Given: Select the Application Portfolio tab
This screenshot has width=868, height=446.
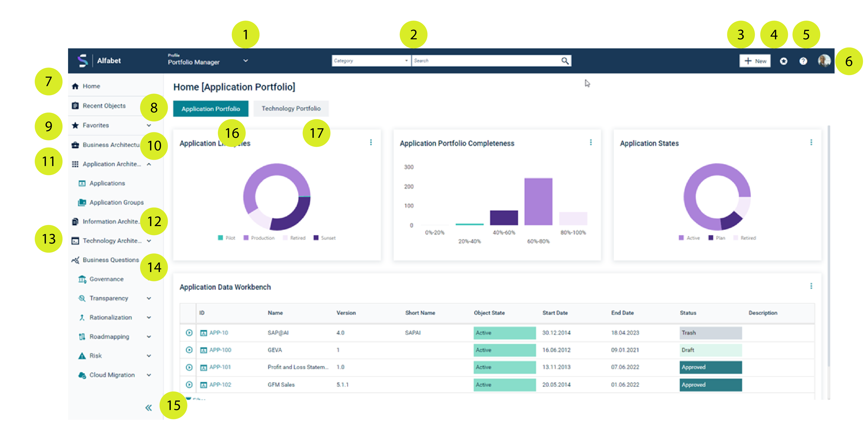Looking at the screenshot, I should 211,108.
